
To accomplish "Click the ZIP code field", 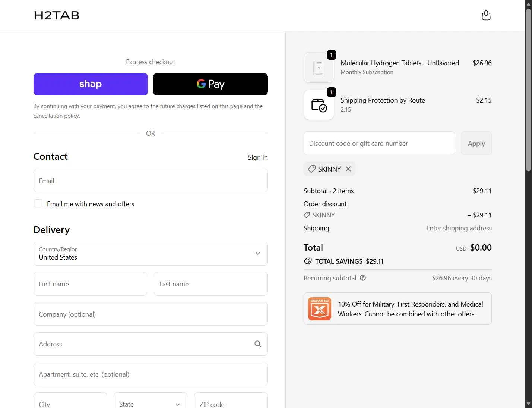I will [231, 401].
